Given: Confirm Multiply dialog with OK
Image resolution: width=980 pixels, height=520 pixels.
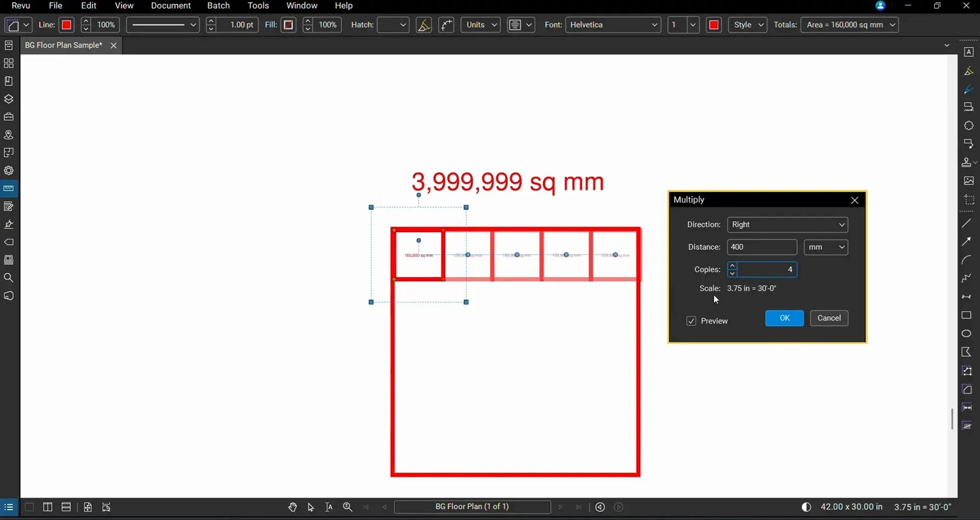Looking at the screenshot, I should tap(784, 318).
